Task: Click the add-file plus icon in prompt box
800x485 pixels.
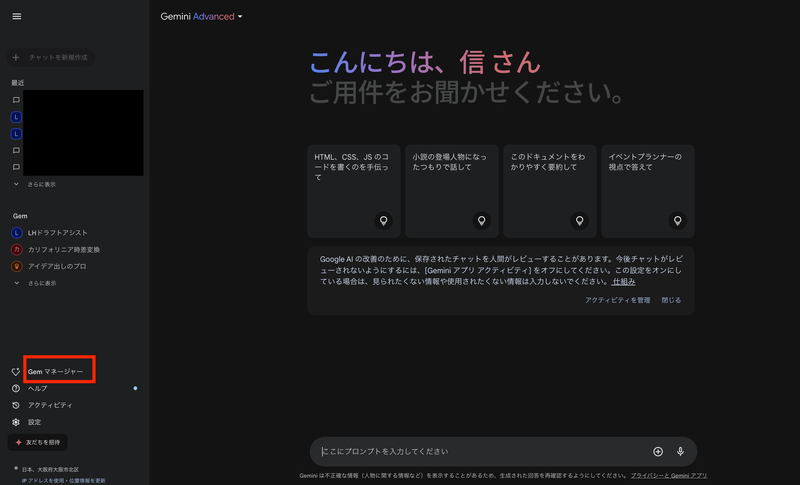Action: pos(658,452)
